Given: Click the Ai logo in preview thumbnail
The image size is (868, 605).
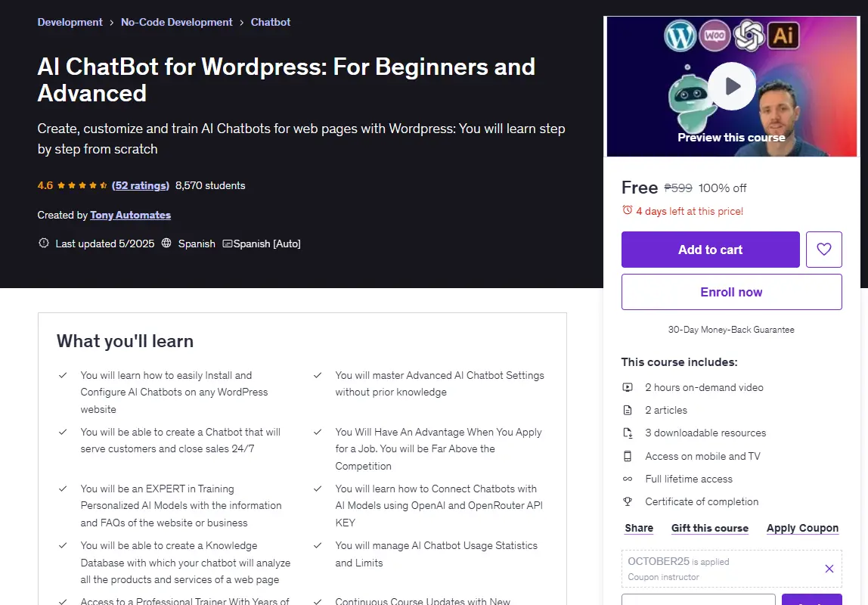Looking at the screenshot, I should [783, 36].
